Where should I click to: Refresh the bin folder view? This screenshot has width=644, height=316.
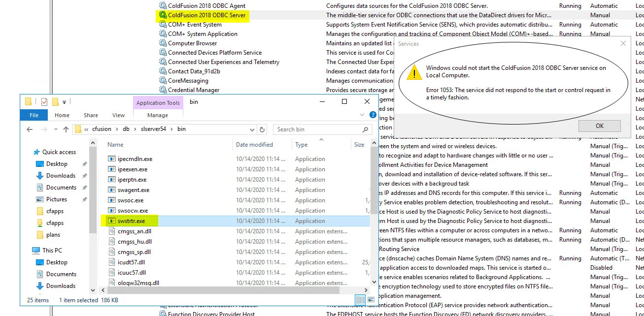[x=263, y=129]
